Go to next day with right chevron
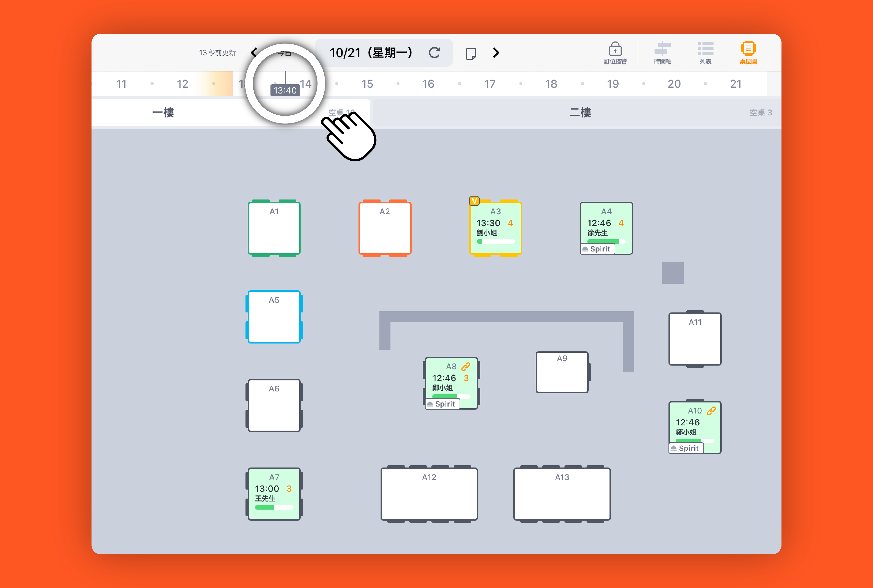 coord(496,53)
